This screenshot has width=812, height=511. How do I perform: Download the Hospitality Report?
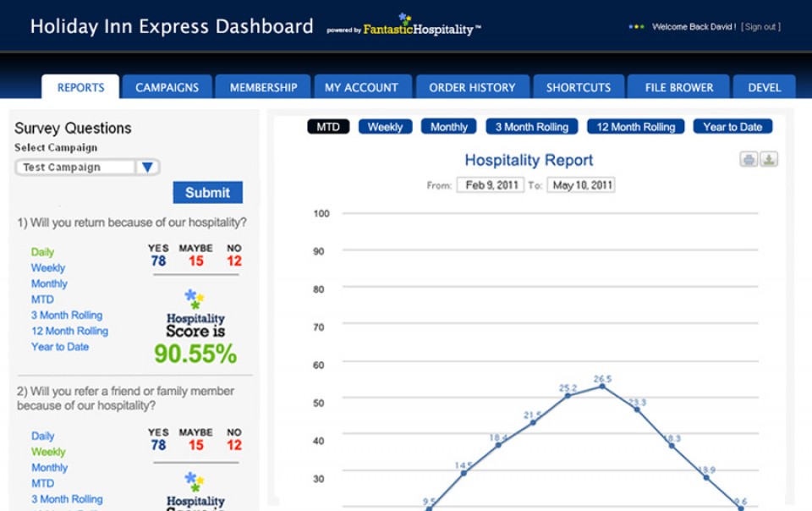[769, 160]
